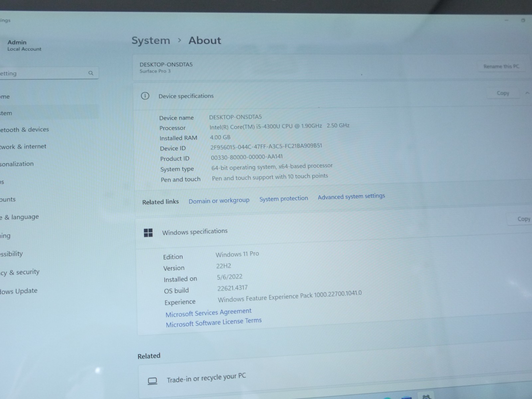Viewport: 532px width, 399px height.
Task: Select the DESKTOP-ONSDTA5 device name value
Action: click(x=235, y=117)
